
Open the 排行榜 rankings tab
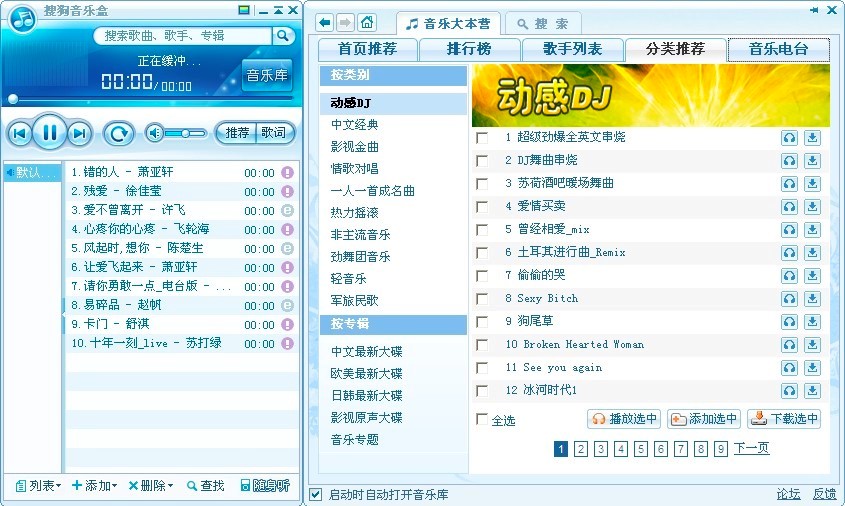[x=469, y=49]
